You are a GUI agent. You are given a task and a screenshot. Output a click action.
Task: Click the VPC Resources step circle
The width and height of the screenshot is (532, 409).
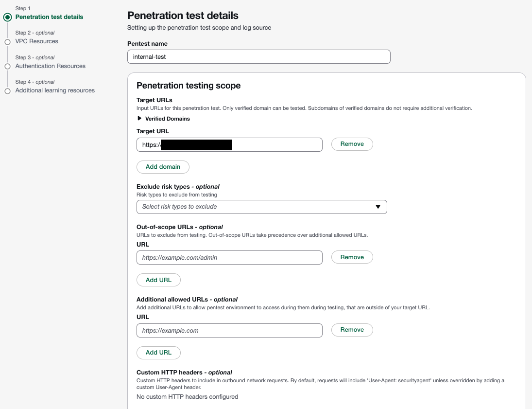7,42
